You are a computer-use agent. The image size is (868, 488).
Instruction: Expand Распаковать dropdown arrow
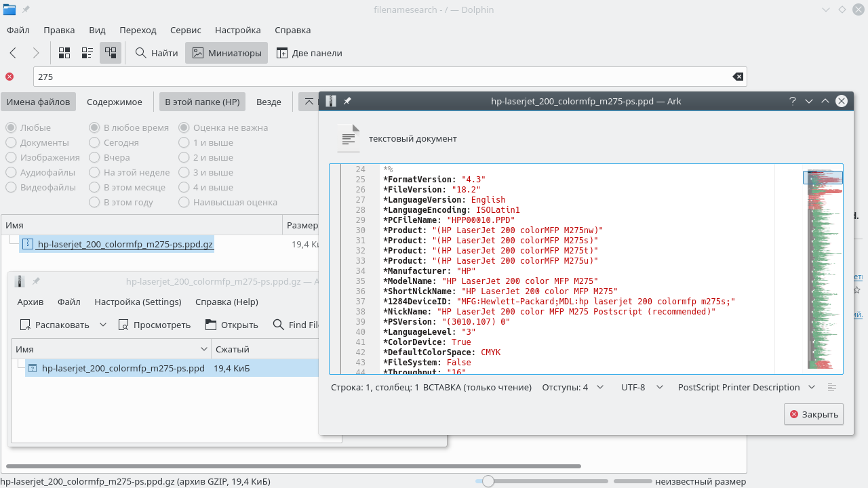point(103,325)
